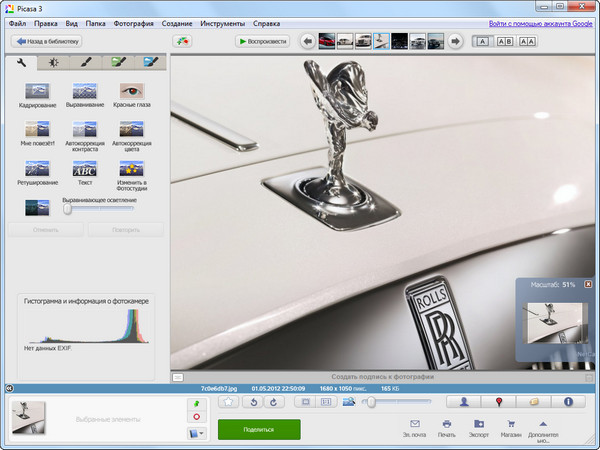Screen dimensions: 600x450
Task: Click the green Поделиться button
Action: [x=259, y=428]
